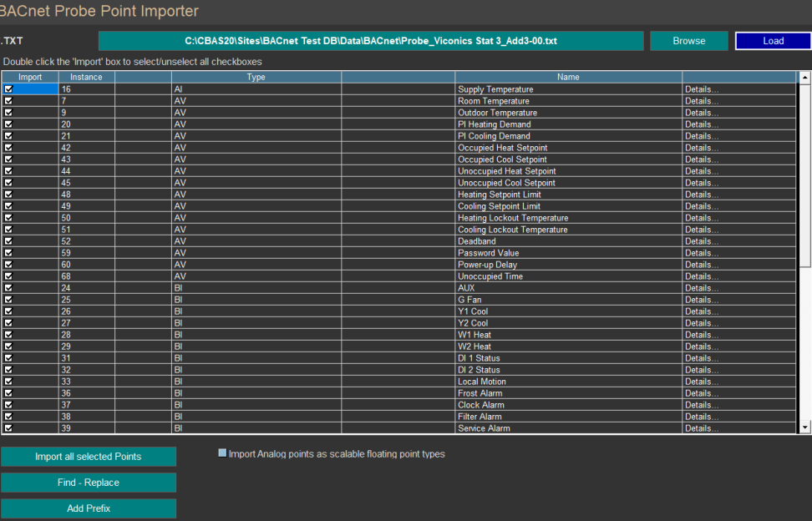This screenshot has width=812, height=521.
Task: Click the Name column header
Action: (568, 77)
